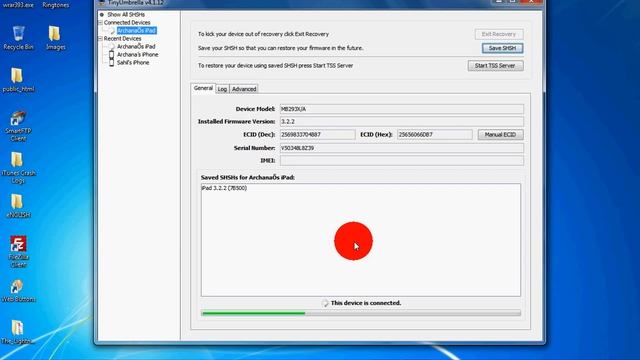Screen dimensions: 640x360
Task: Click the Serial Number field
Action: tap(402, 148)
